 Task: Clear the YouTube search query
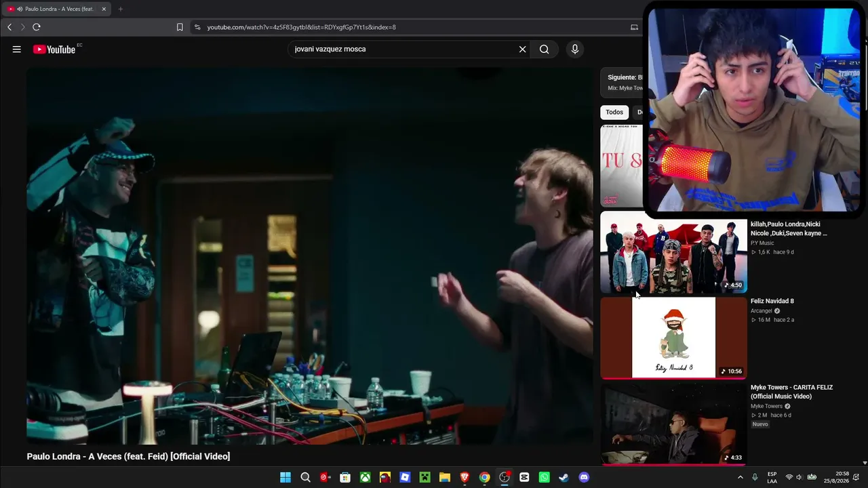coord(522,49)
